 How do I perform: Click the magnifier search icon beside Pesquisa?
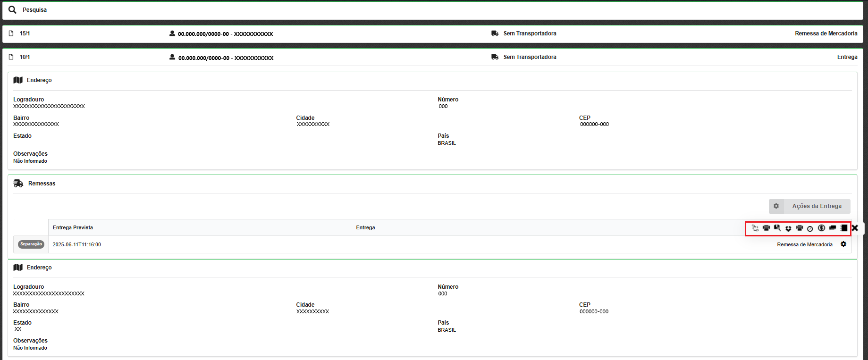click(12, 10)
